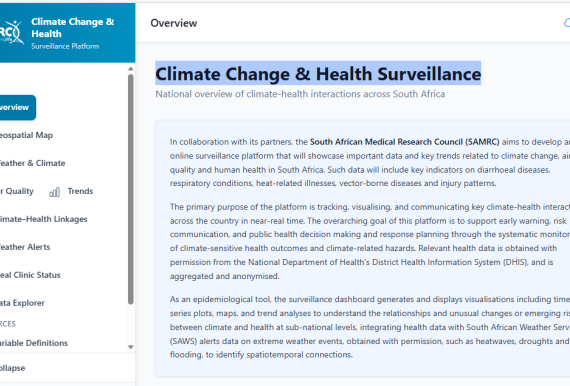Click the 'Climate Change & Health' sidebar title
The height and width of the screenshot is (386, 570).
[x=73, y=28]
